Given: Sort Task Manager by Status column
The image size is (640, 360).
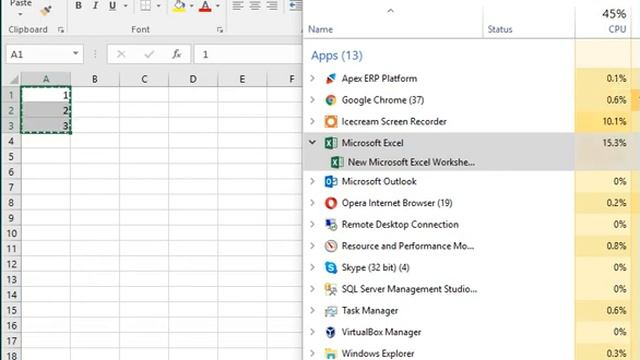Looking at the screenshot, I should (500, 29).
